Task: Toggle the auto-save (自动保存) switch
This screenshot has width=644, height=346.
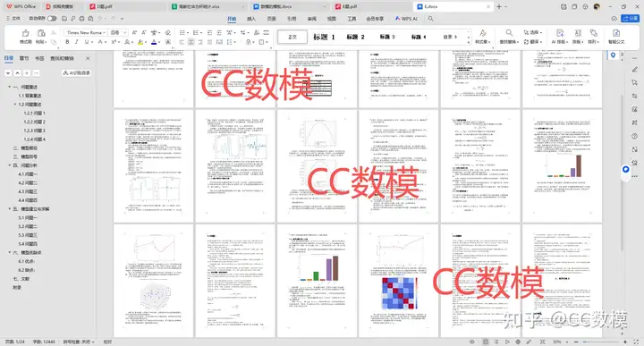Action: click(52, 19)
